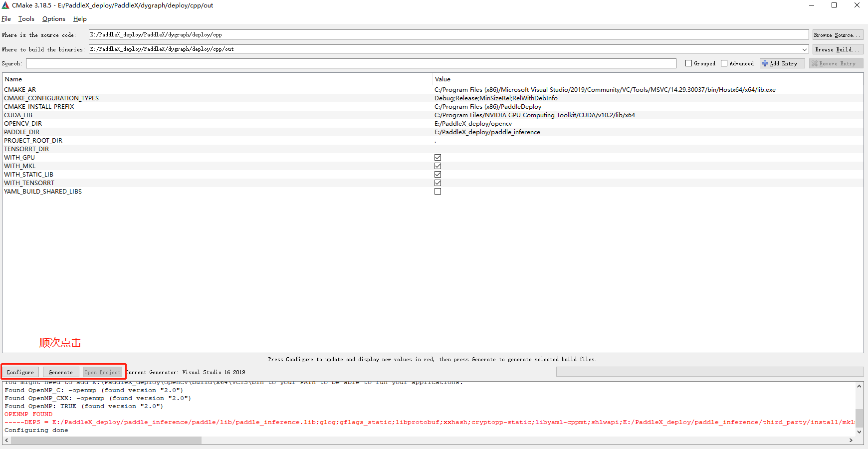
Task: Click the Browse Source button
Action: click(837, 35)
